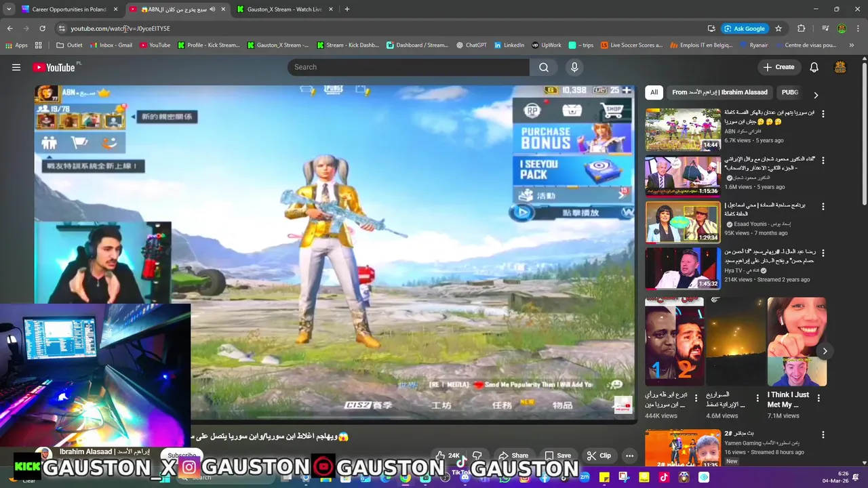Close the Gauston_X Stream tab
Image resolution: width=868 pixels, height=488 pixels.
331,9
